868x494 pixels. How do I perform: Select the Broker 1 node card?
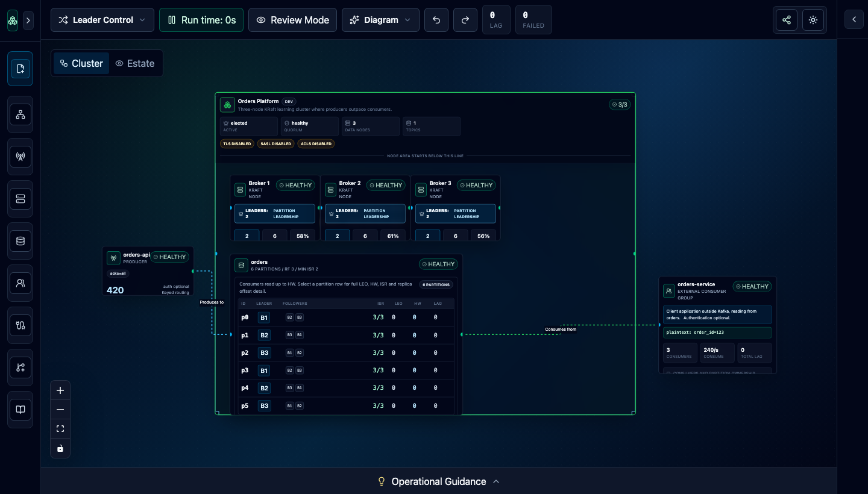click(x=275, y=208)
